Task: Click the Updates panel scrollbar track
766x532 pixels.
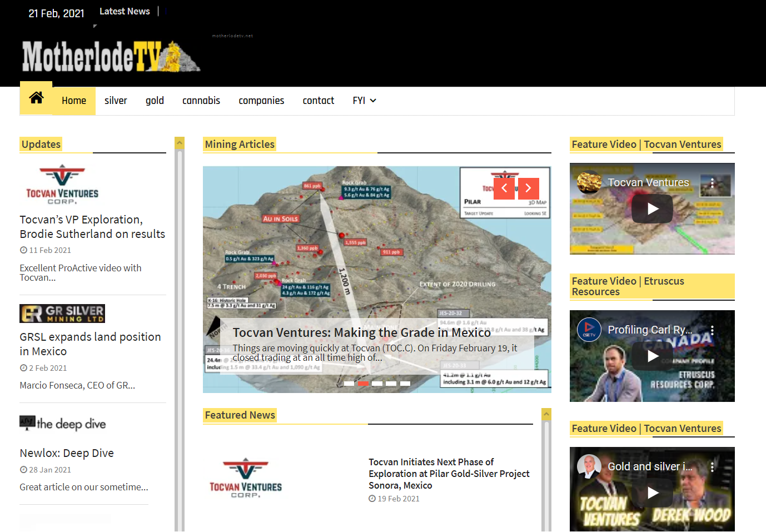Action: pos(179,339)
